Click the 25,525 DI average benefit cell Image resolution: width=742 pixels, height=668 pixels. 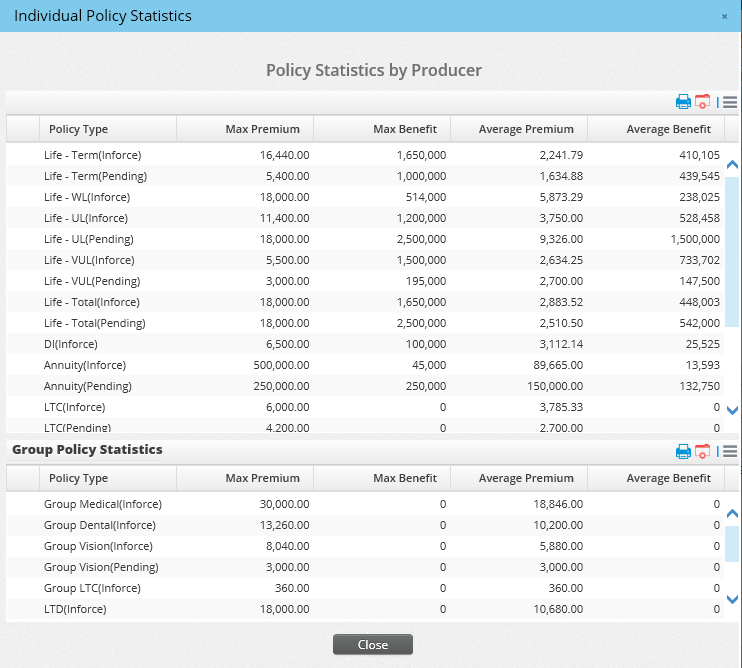703,344
